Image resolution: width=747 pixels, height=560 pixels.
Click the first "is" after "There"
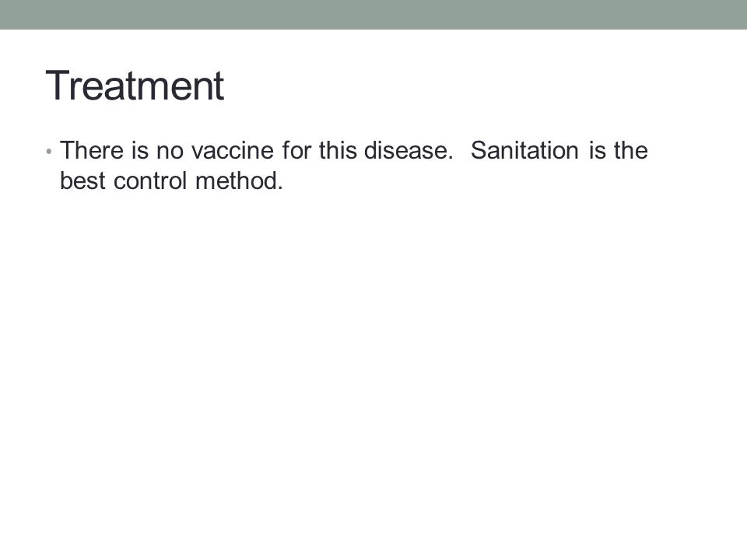(x=140, y=150)
